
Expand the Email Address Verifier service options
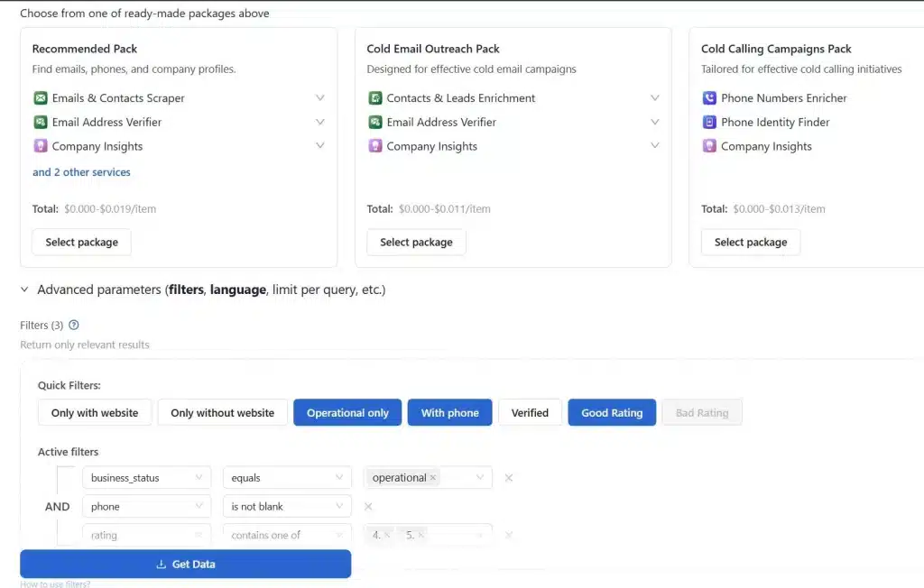320,122
